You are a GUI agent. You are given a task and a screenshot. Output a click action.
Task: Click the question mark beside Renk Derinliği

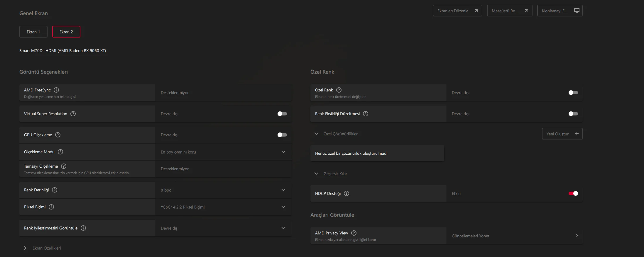(55, 190)
